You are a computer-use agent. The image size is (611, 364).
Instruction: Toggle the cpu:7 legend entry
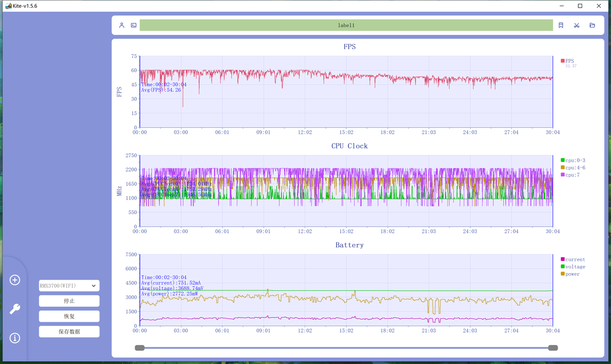(x=570, y=175)
